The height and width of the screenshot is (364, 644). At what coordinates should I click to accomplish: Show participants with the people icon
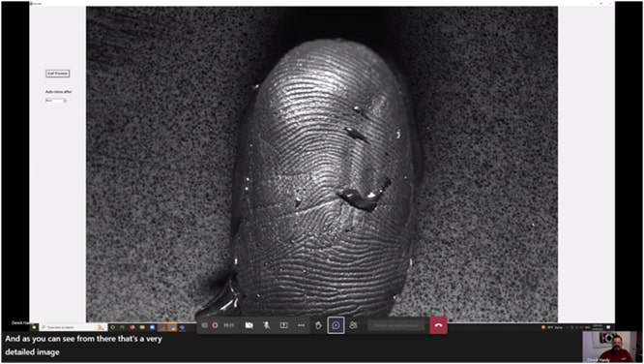[353, 325]
